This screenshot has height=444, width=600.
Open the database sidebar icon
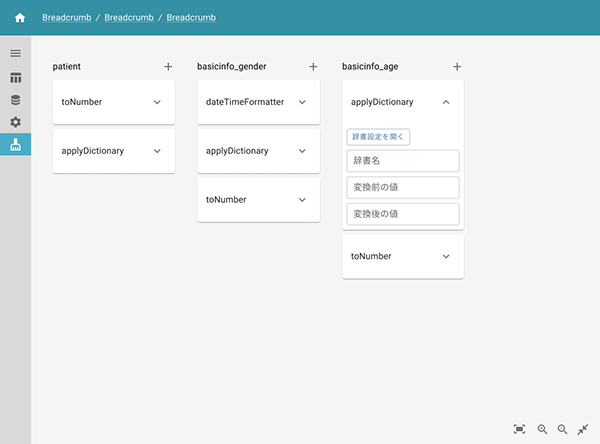click(15, 100)
